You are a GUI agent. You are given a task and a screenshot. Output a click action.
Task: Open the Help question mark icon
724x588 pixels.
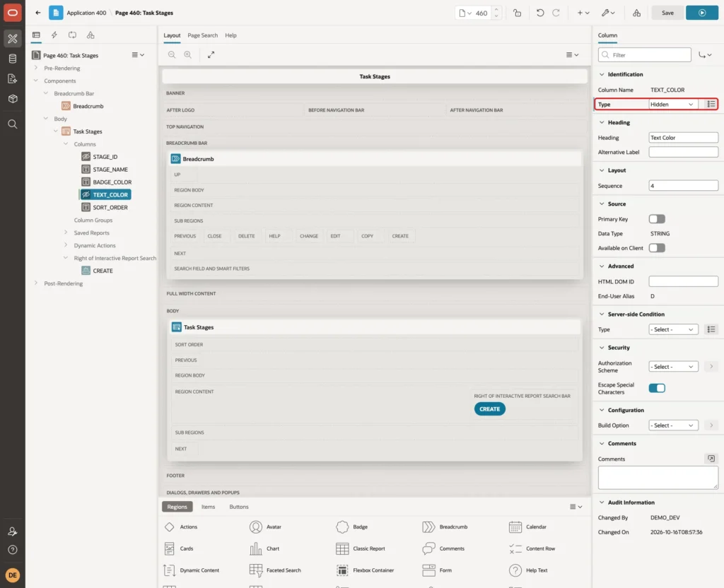(13, 550)
